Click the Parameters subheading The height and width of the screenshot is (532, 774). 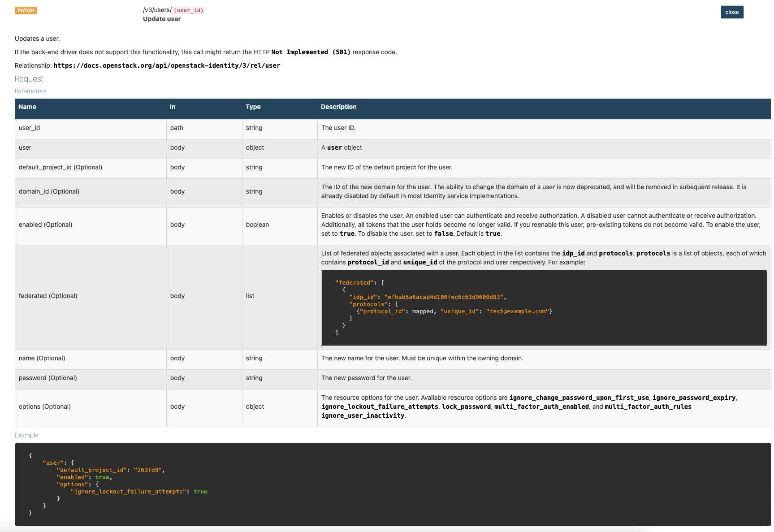pyautogui.click(x=30, y=91)
